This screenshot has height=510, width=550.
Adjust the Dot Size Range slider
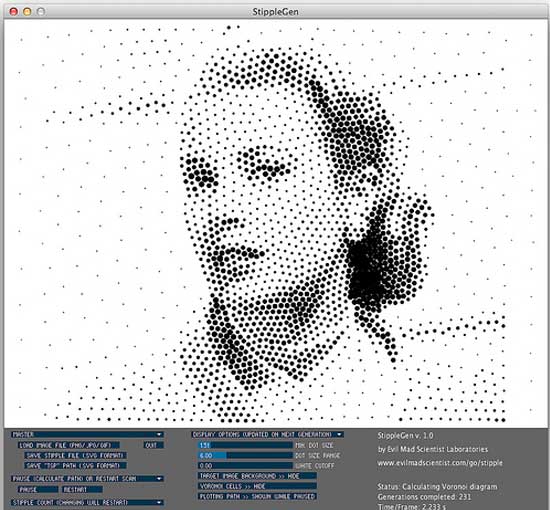pyautogui.click(x=245, y=456)
